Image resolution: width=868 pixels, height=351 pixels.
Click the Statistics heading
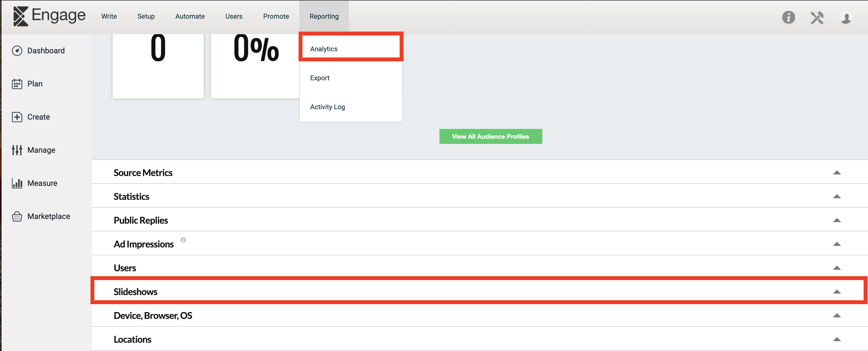point(131,196)
